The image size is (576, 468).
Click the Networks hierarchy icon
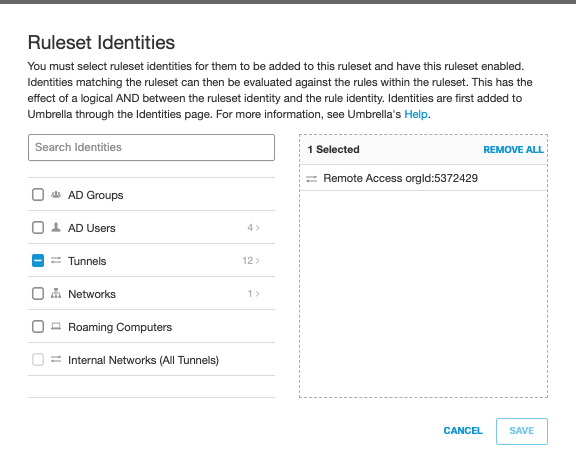pos(56,293)
